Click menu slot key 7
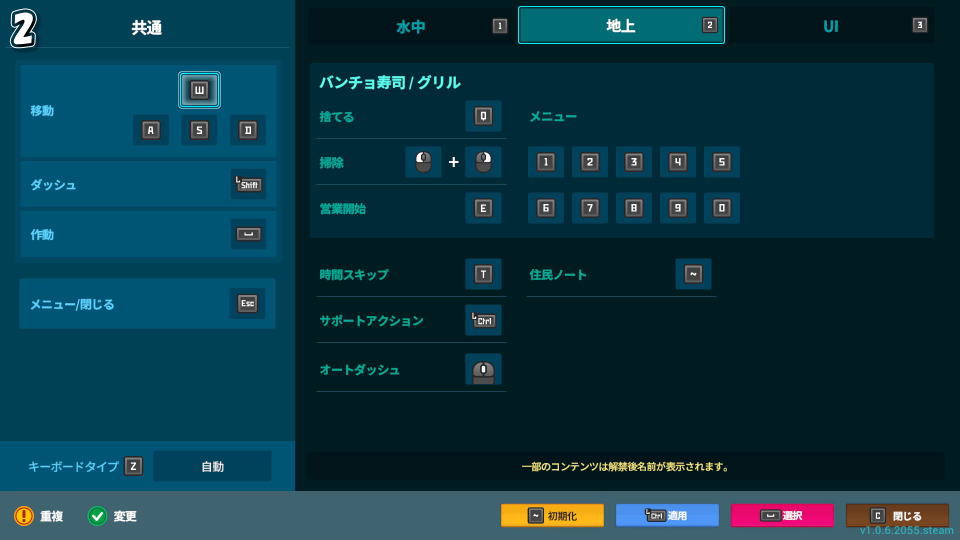The width and height of the screenshot is (960, 540). [x=590, y=208]
